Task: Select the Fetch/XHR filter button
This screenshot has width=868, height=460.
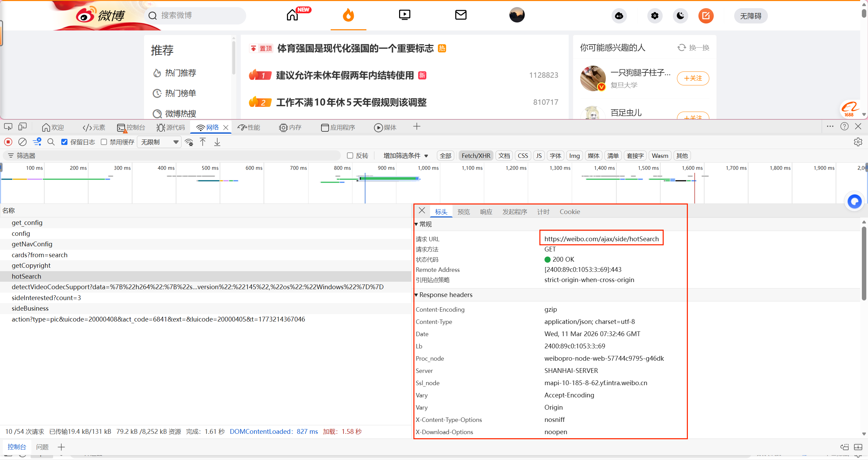Action: 476,155
